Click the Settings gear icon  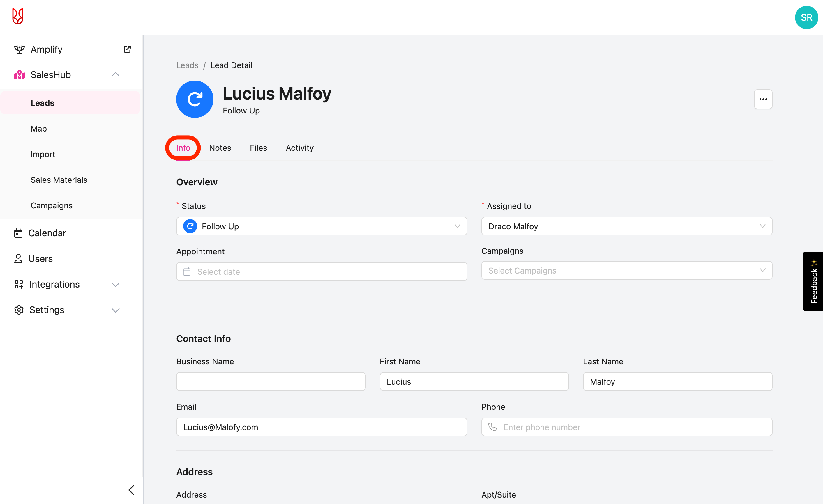(x=19, y=310)
